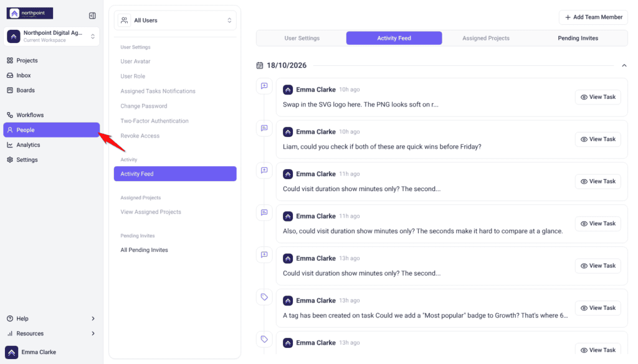The image size is (638, 364).
Task: View Task for tag created entry
Action: [598, 309]
